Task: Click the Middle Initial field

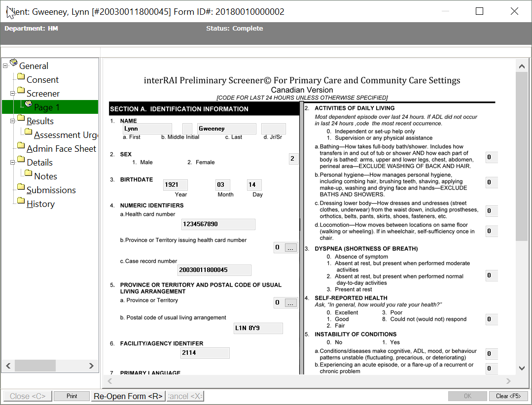Action: 187,129
